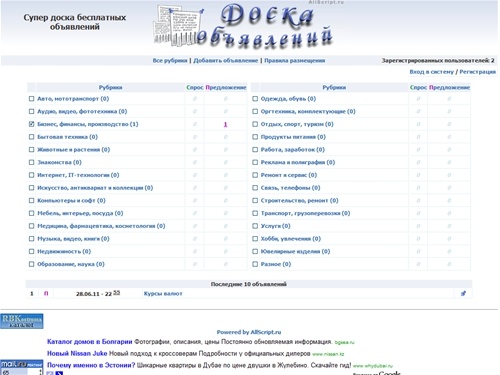
Task: Click the www.nissan.kz ad URL
Action: 328,354
